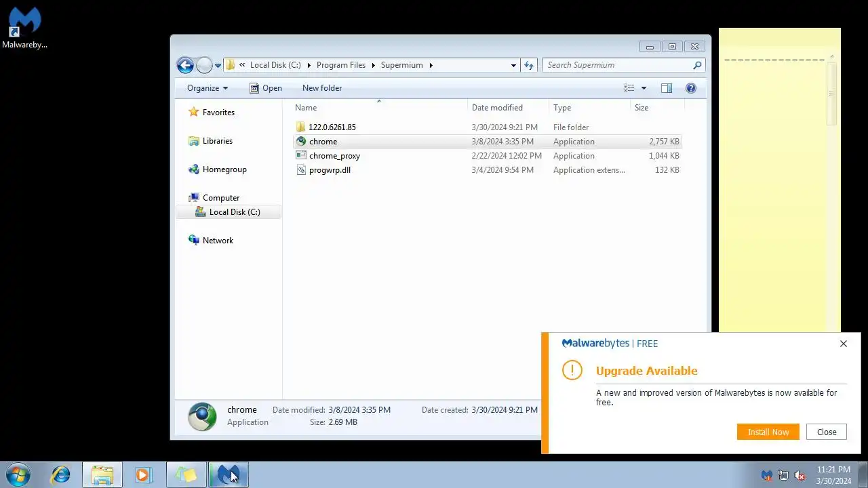Open recent locations dropdown beside Forward arrow
868x488 pixels.
click(x=218, y=66)
